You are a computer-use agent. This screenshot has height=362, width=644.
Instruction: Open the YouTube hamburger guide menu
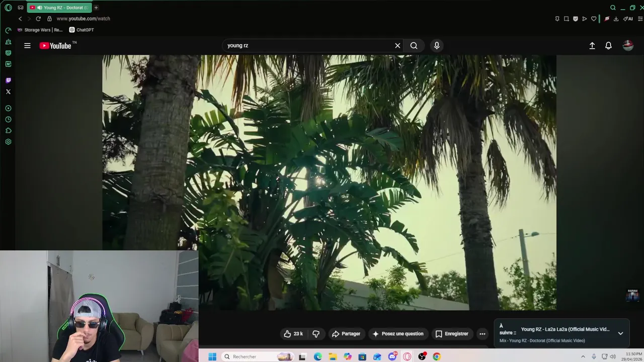point(27,45)
